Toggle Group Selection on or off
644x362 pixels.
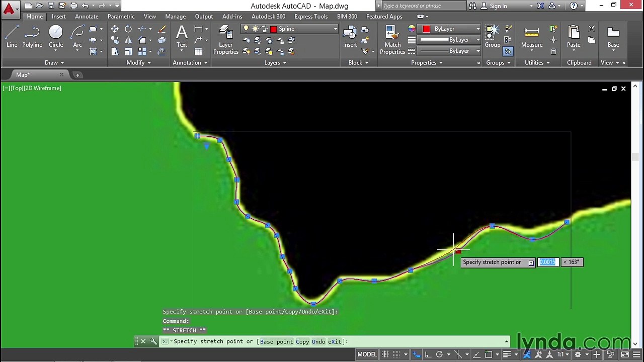click(x=508, y=51)
